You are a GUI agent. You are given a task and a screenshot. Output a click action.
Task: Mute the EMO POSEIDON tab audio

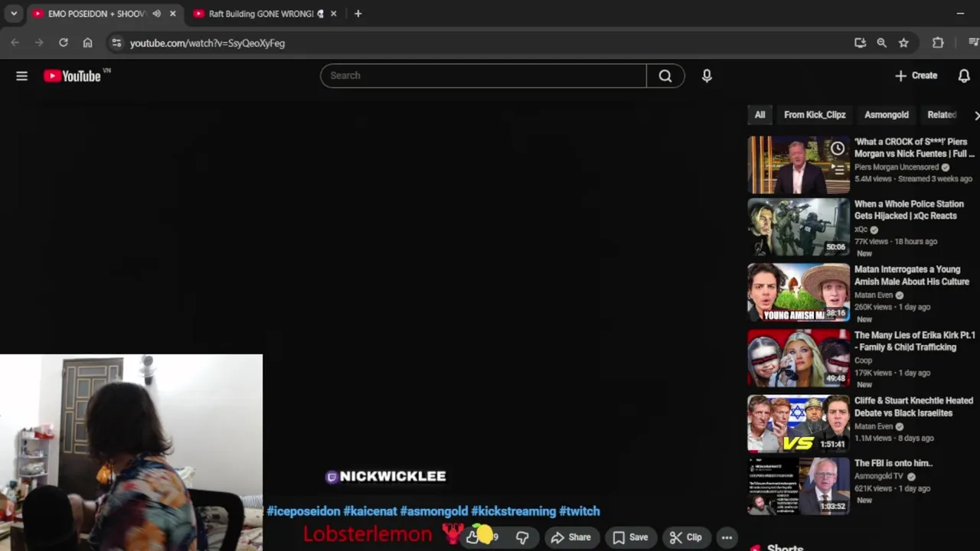[156, 14]
